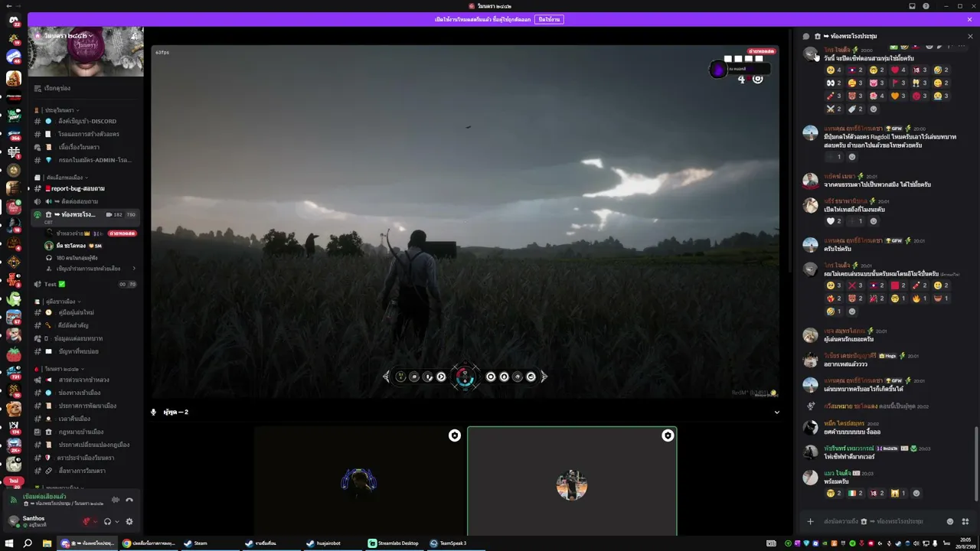The width and height of the screenshot is (980, 551).
Task: Select the มีด ชะโดทอง voice participant
Action: (x=90, y=246)
